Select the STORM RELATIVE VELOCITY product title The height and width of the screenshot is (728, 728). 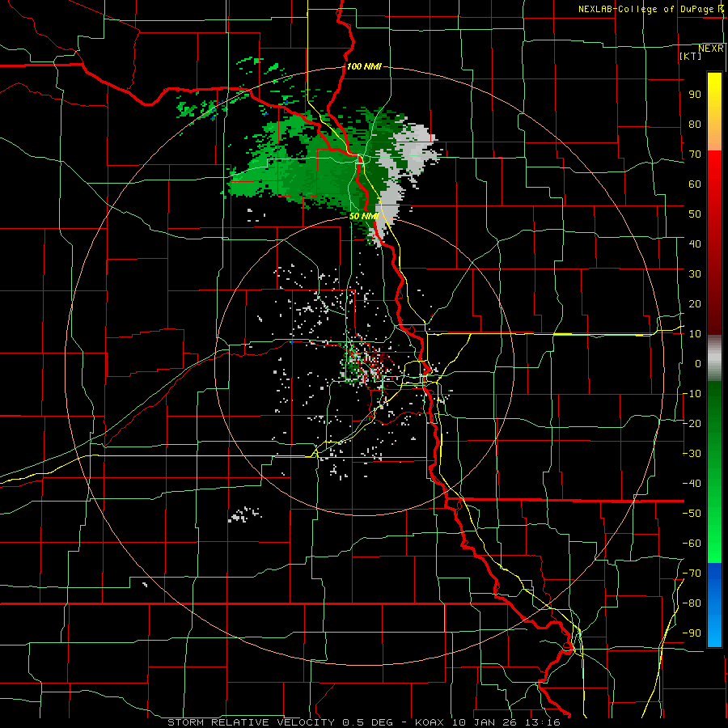click(251, 722)
